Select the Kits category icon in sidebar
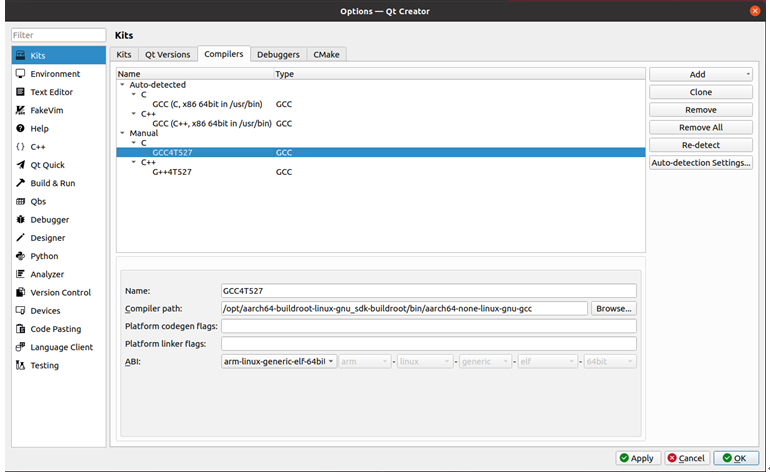The image size is (770, 476). [x=20, y=55]
